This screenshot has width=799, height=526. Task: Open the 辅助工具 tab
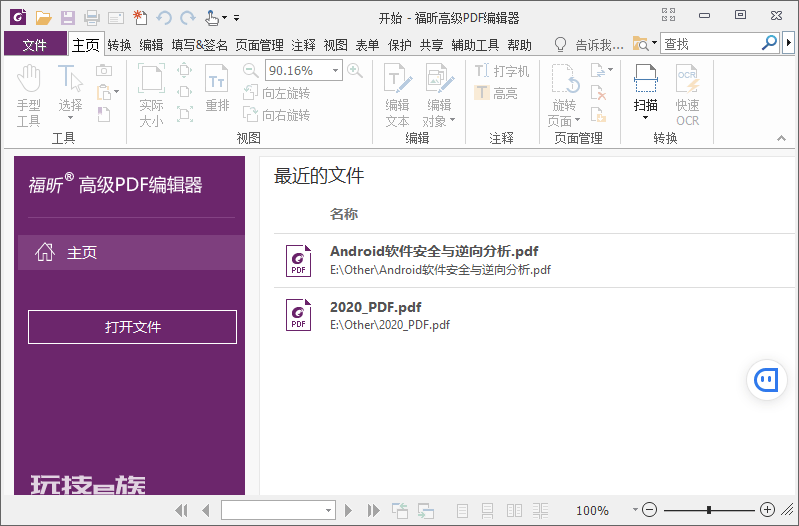[x=475, y=45]
